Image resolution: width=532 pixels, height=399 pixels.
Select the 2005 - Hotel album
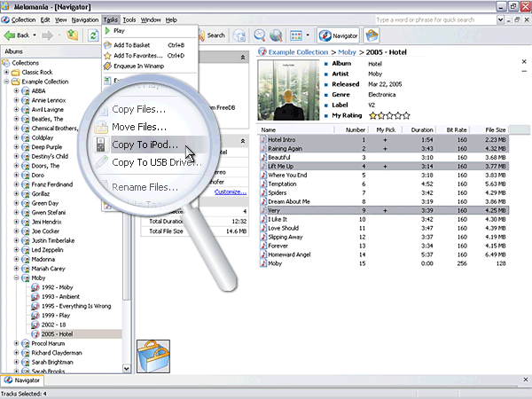tap(58, 334)
